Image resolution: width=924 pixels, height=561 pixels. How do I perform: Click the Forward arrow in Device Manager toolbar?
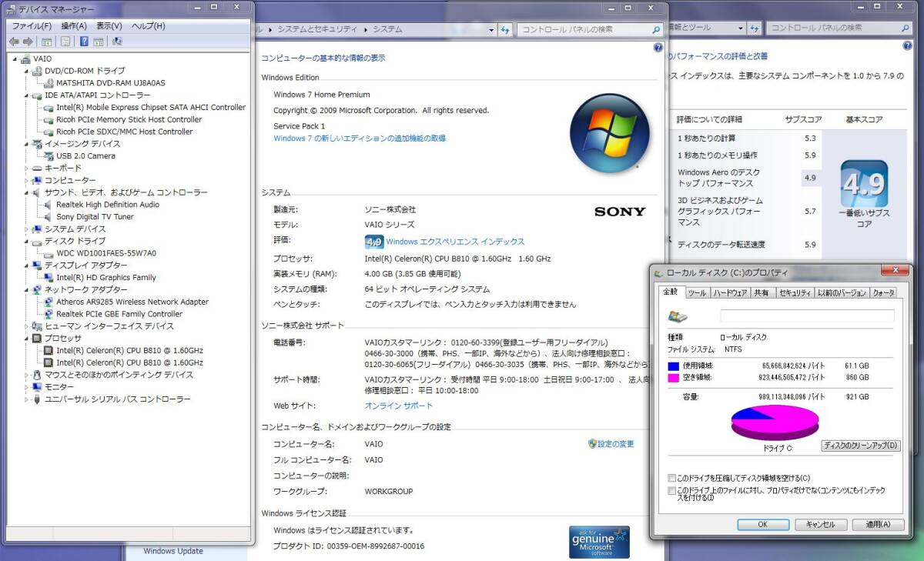[x=28, y=42]
